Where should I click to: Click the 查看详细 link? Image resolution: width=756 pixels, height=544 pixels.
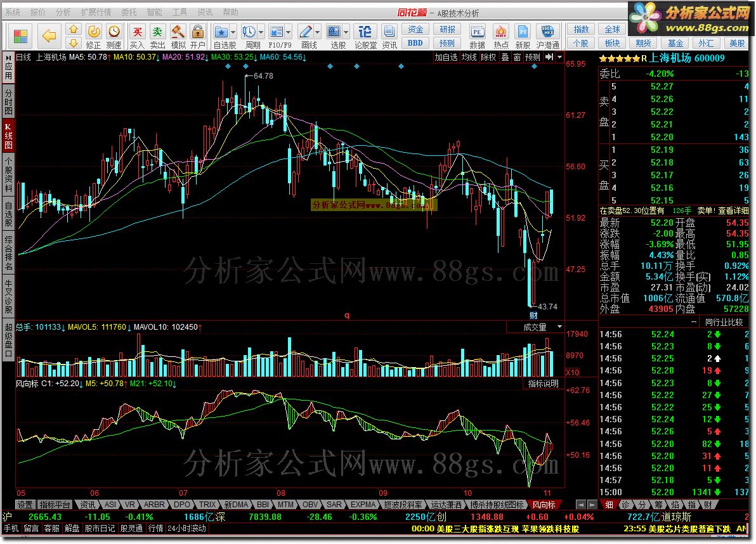click(733, 210)
